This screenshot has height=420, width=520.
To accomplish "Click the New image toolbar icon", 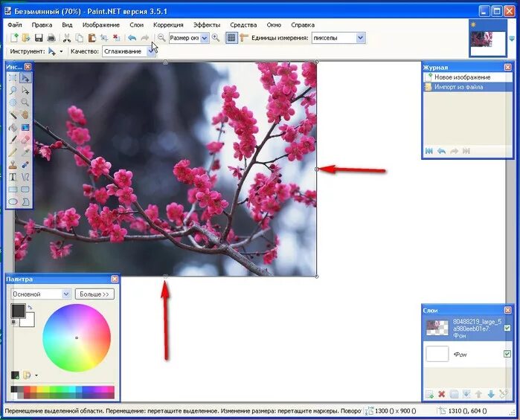I will coord(14,38).
